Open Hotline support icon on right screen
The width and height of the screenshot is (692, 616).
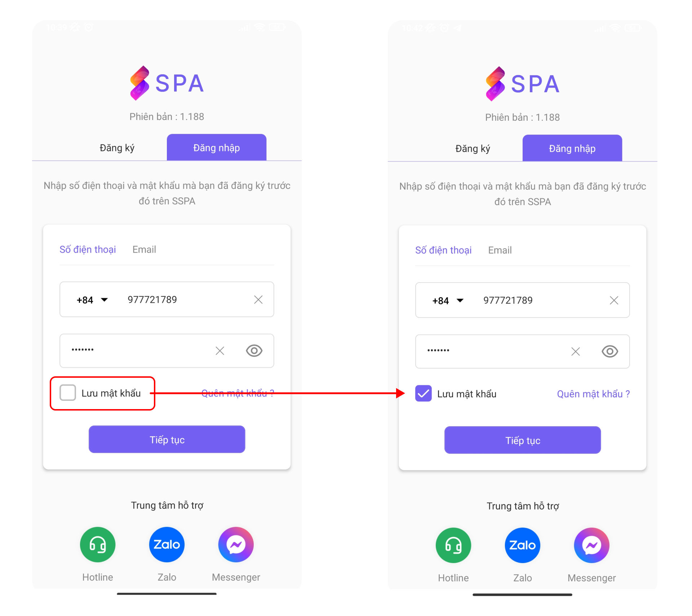click(x=453, y=545)
